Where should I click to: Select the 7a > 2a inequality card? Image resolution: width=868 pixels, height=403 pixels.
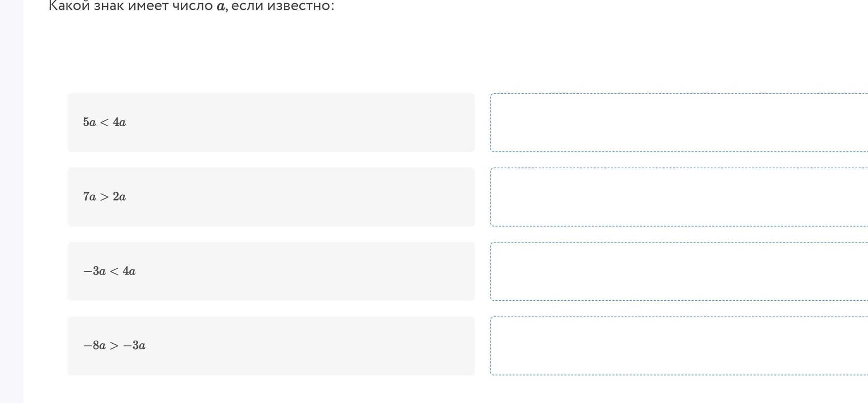click(271, 197)
